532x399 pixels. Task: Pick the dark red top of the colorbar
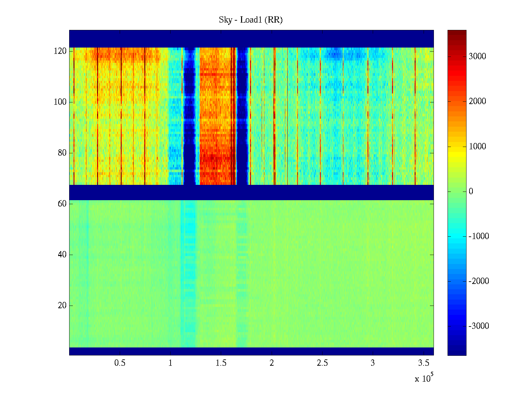click(457, 33)
